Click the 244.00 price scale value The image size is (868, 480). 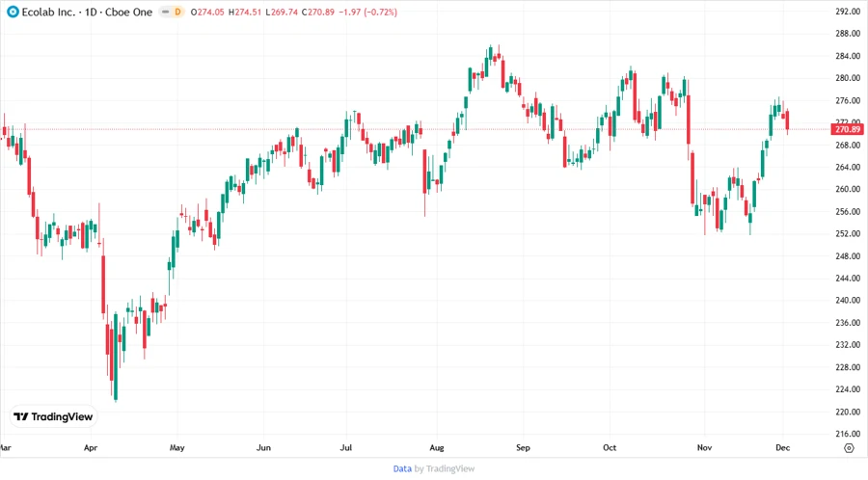coord(848,279)
